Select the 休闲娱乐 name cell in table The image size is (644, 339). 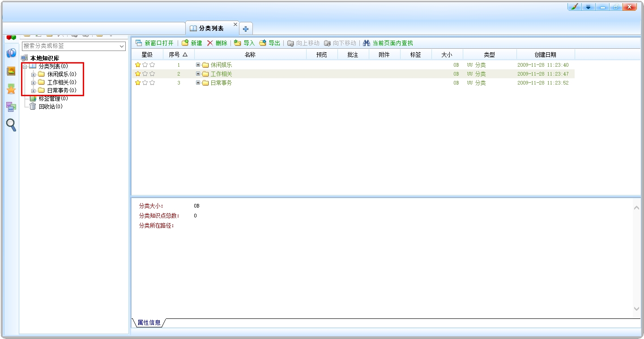pos(221,65)
